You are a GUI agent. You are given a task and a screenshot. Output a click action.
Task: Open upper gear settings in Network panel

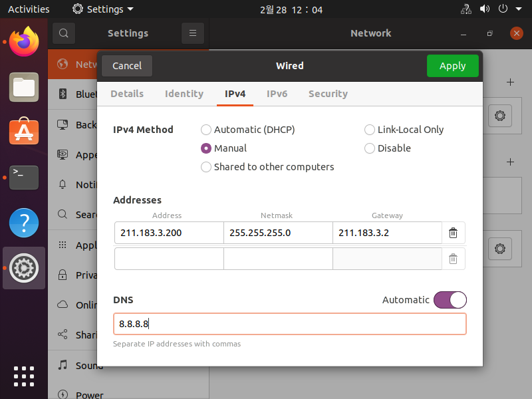(500, 116)
